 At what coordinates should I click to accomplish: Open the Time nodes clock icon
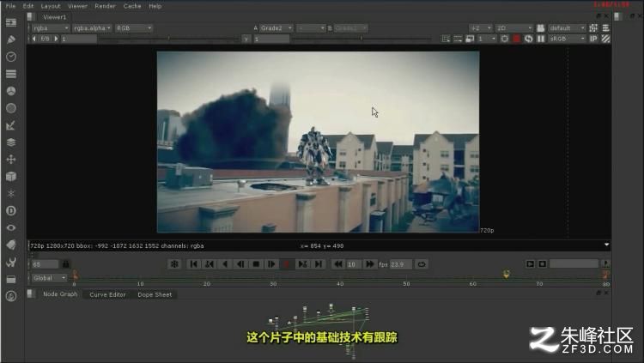point(11,57)
